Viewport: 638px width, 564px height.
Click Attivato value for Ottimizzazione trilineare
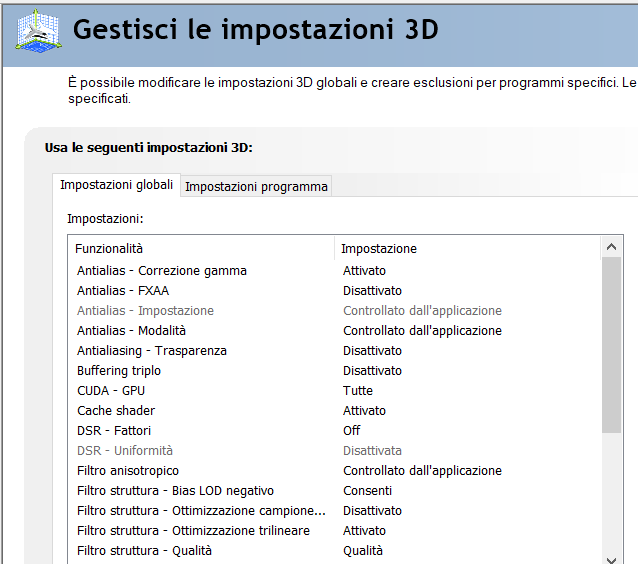coord(364,530)
